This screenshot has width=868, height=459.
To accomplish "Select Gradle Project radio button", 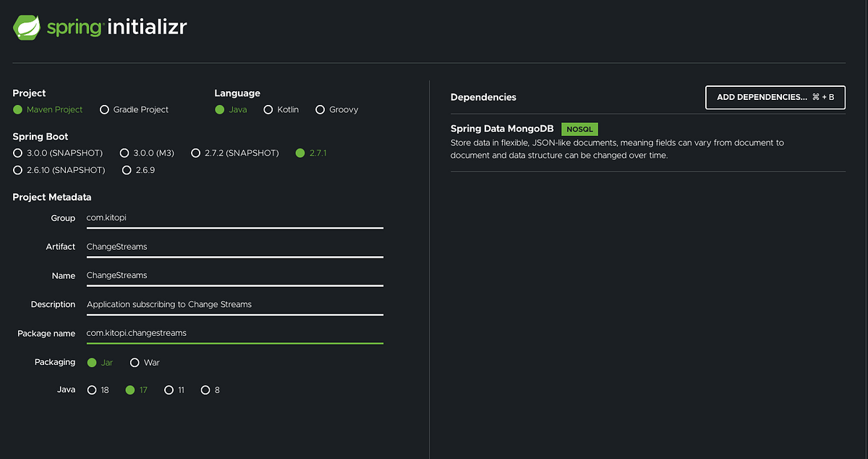I will (x=105, y=110).
